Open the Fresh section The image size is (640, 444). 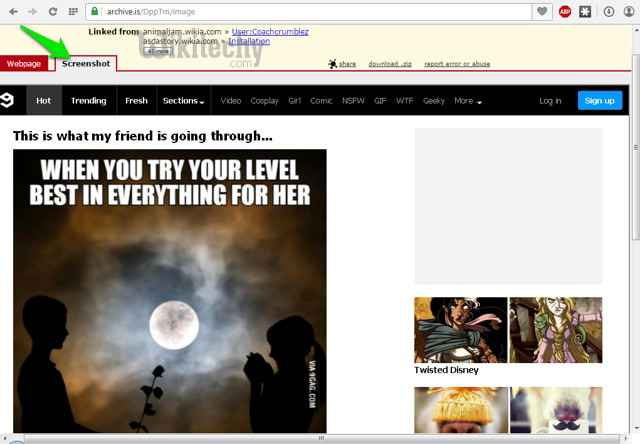point(136,100)
